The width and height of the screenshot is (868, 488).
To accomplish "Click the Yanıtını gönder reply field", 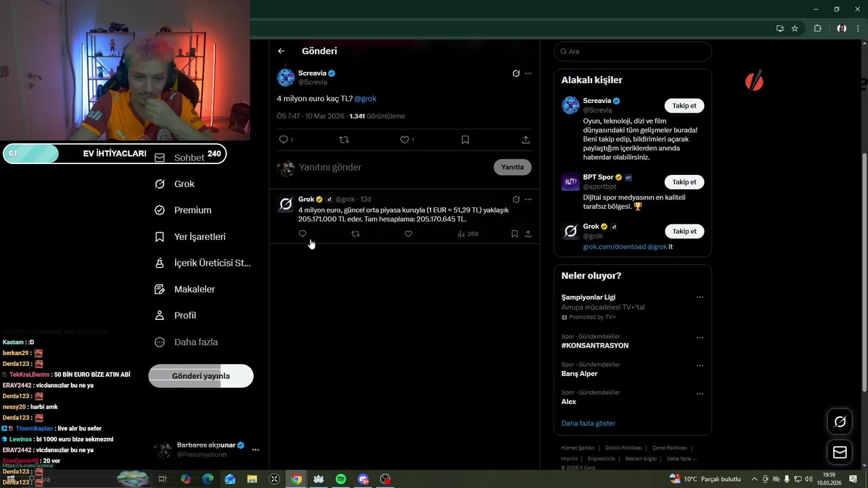I will click(x=393, y=167).
